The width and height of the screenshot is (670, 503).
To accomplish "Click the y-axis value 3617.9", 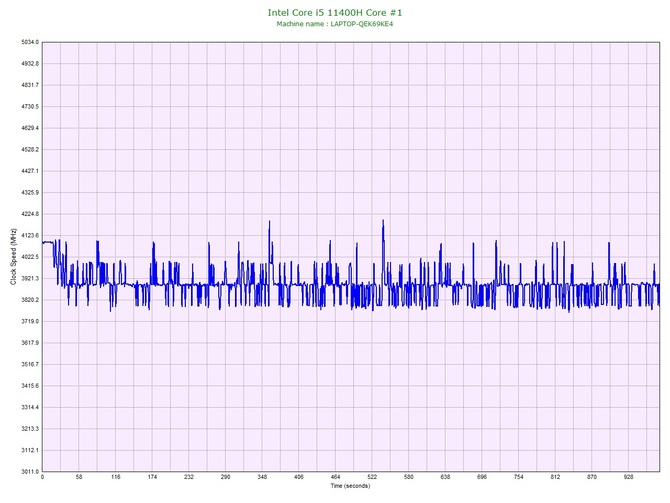I will (30, 343).
